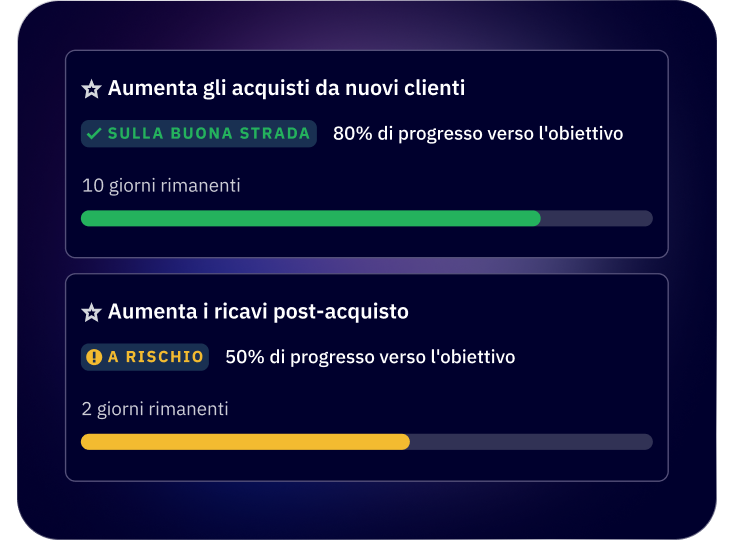This screenshot has height=540, width=734.
Task: Open "Aumenta gli acquisti da nuovi clienti" title
Action: (x=286, y=88)
